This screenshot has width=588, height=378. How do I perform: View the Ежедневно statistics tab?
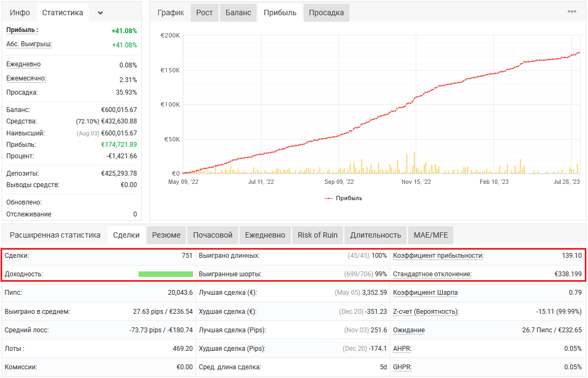tap(265, 235)
